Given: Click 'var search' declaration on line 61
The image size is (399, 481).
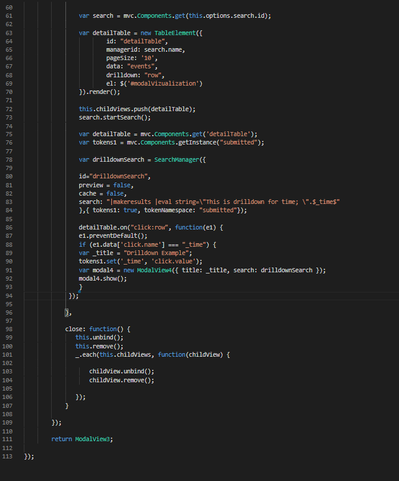Looking at the screenshot, I should pyautogui.click(x=96, y=16).
